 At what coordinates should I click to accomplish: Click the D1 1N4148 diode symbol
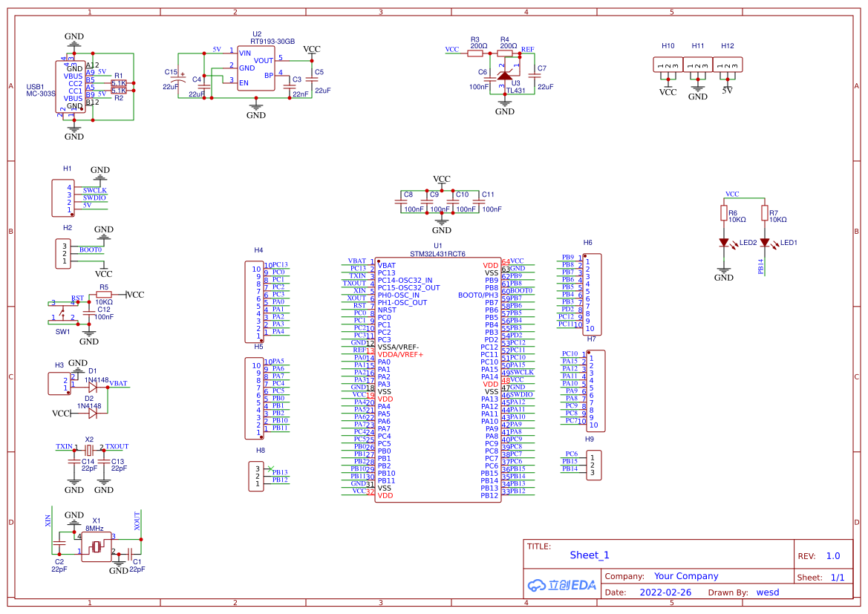[x=92, y=387]
